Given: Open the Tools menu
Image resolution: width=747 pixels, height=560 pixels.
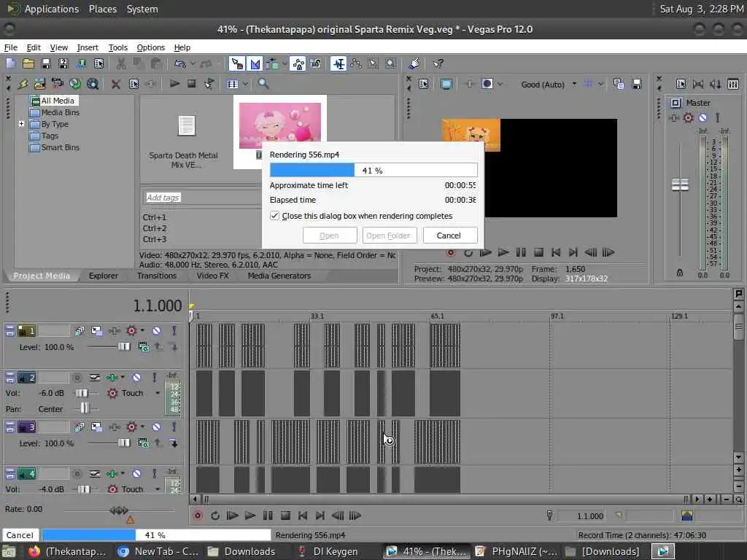Looking at the screenshot, I should coord(117,47).
